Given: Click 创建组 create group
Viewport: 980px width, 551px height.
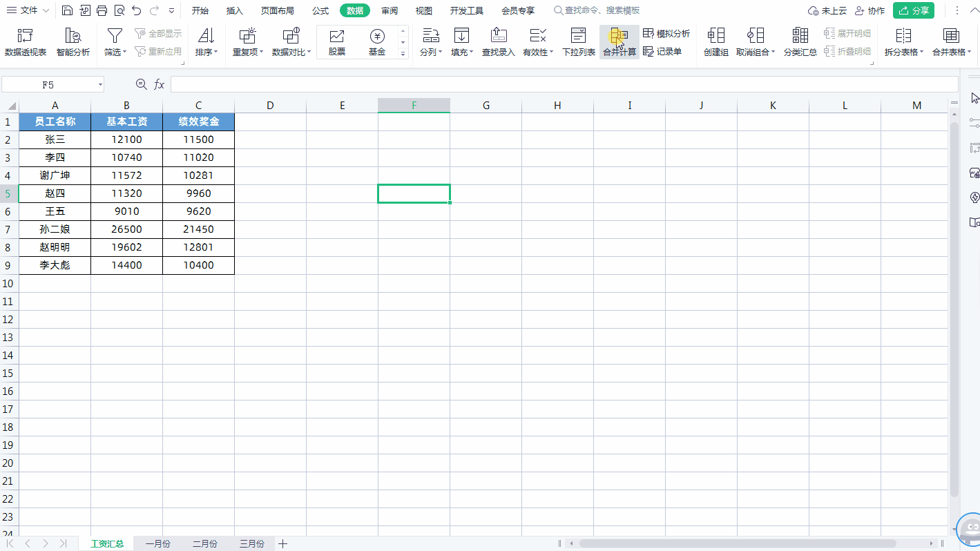Looking at the screenshot, I should pos(716,43).
